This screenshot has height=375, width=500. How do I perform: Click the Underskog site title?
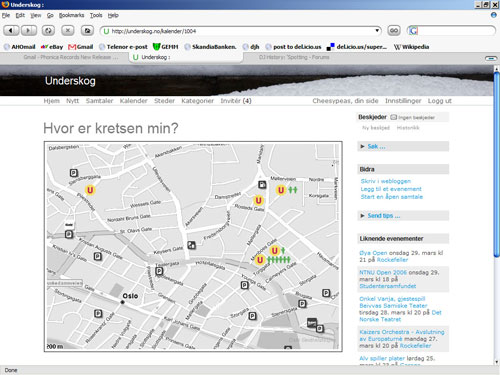(x=70, y=81)
